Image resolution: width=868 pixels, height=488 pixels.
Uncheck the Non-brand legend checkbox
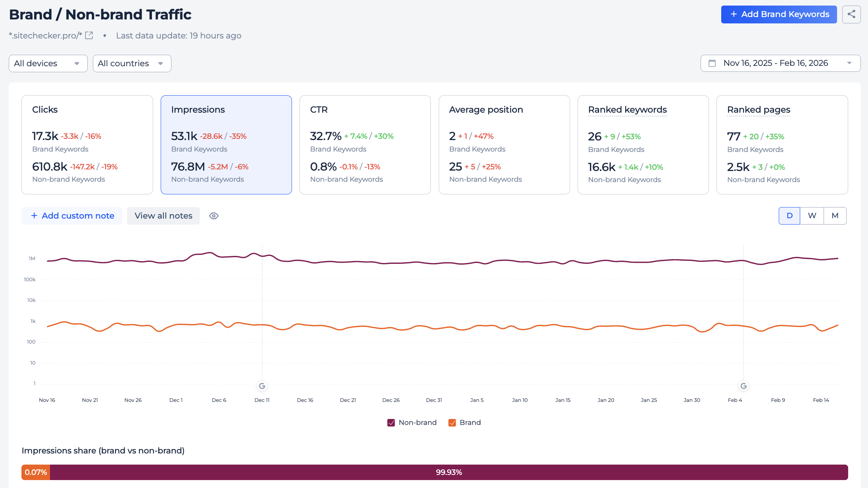coord(391,423)
